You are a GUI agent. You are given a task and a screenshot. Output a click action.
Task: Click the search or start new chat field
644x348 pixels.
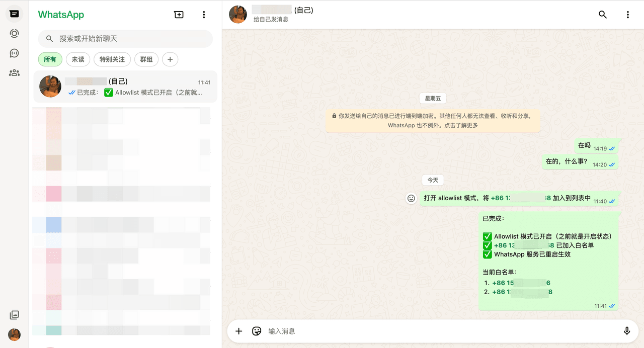[x=125, y=39]
